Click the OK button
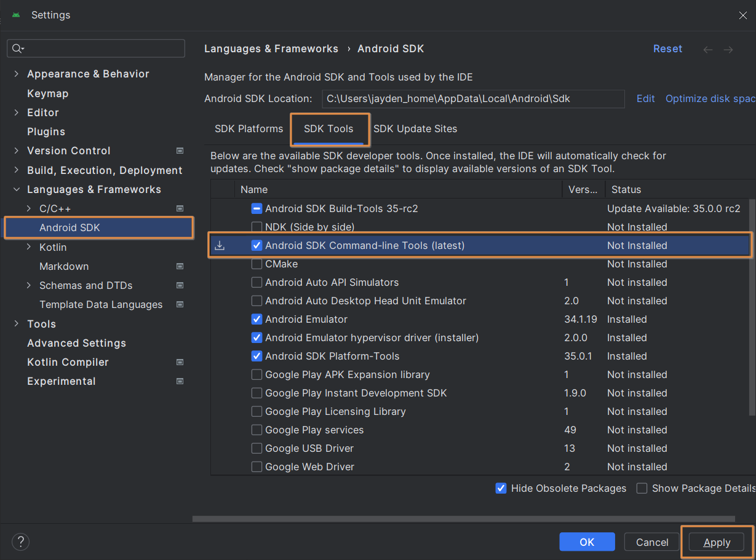The image size is (756, 560). (587, 542)
